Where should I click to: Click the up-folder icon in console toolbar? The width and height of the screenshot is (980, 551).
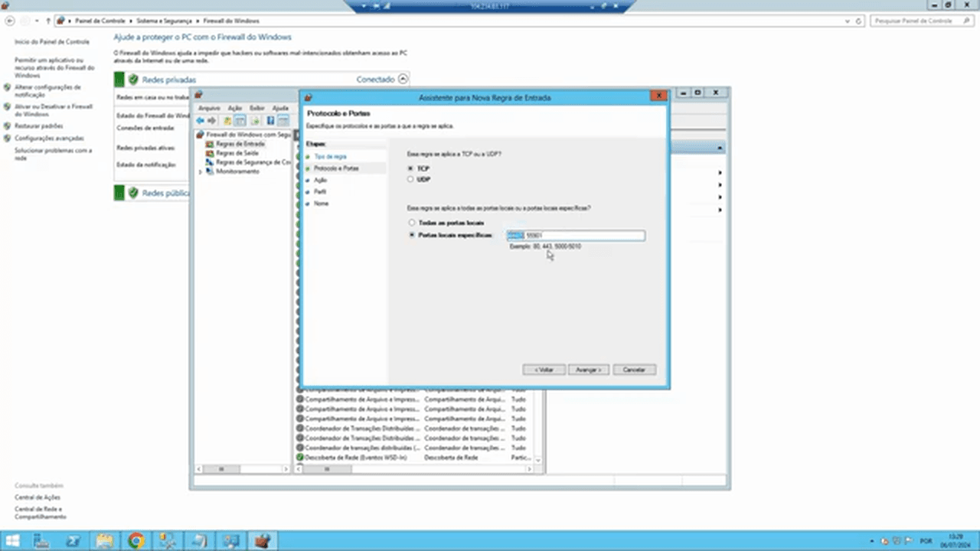click(227, 121)
